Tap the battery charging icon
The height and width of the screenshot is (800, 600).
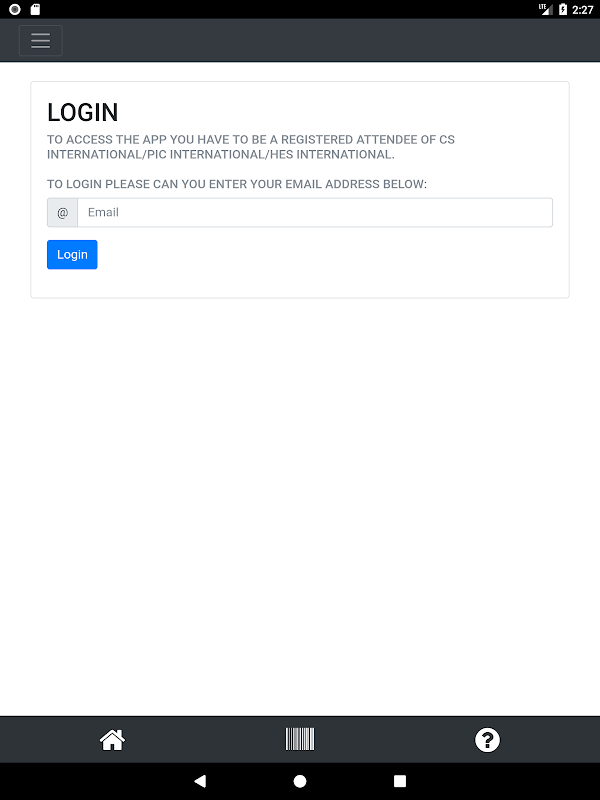click(x=563, y=9)
